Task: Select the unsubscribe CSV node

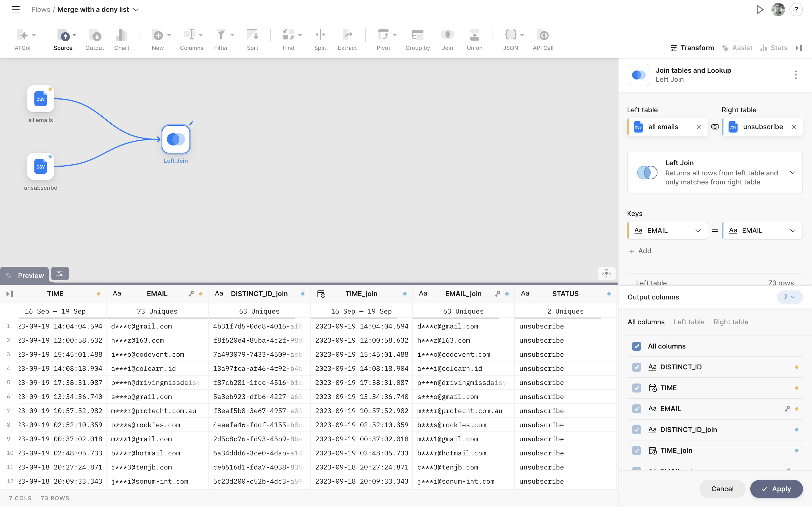Action: coord(41,166)
